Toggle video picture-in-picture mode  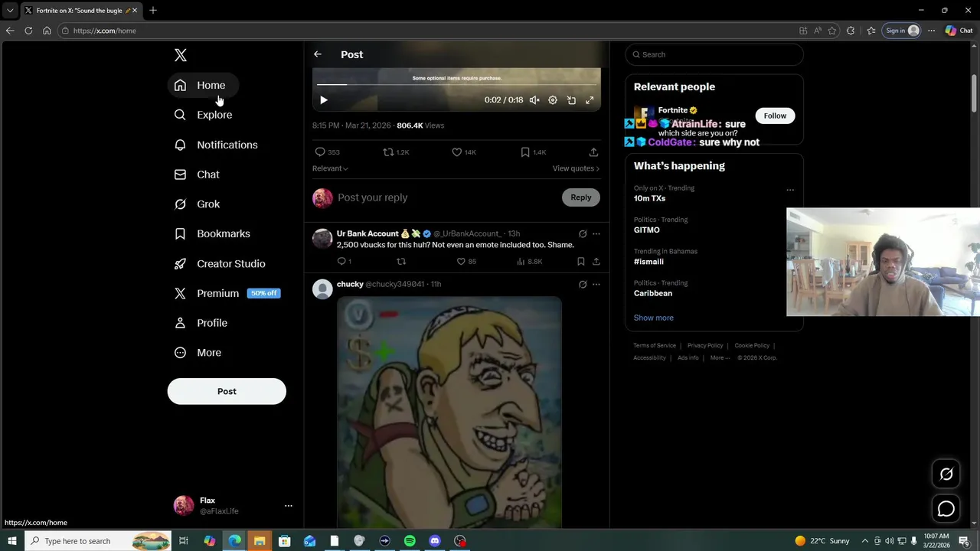[571, 100]
